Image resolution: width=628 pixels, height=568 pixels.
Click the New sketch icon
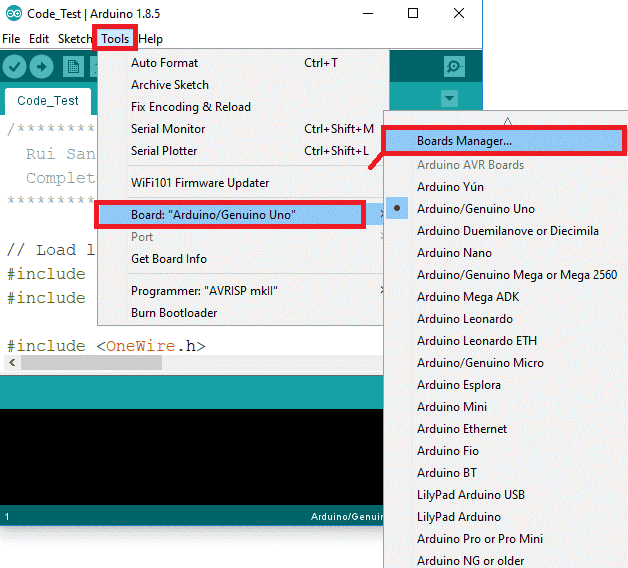72,66
